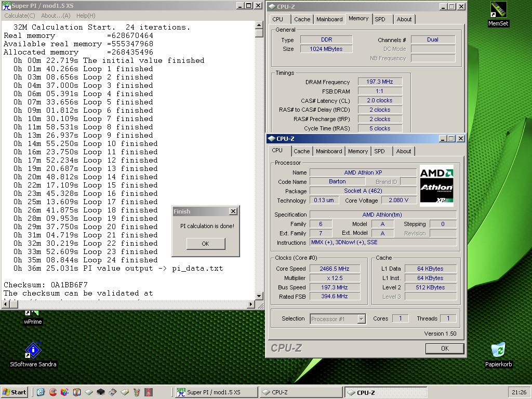532x399 pixels.
Task: Click the Channels # value Dual
Action: coord(433,39)
